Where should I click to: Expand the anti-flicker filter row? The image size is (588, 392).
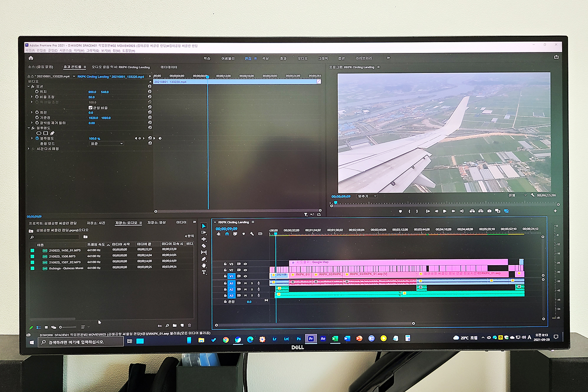pyautogui.click(x=32, y=123)
